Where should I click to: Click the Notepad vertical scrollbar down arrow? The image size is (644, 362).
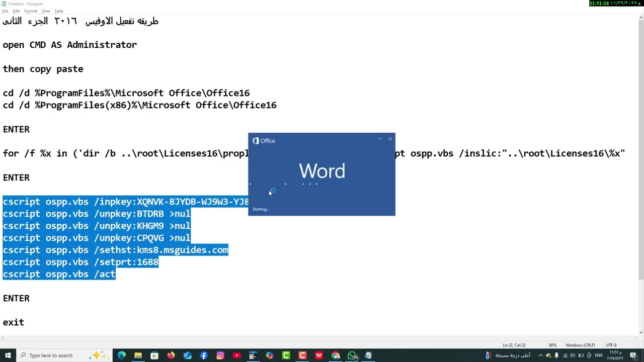(x=641, y=332)
